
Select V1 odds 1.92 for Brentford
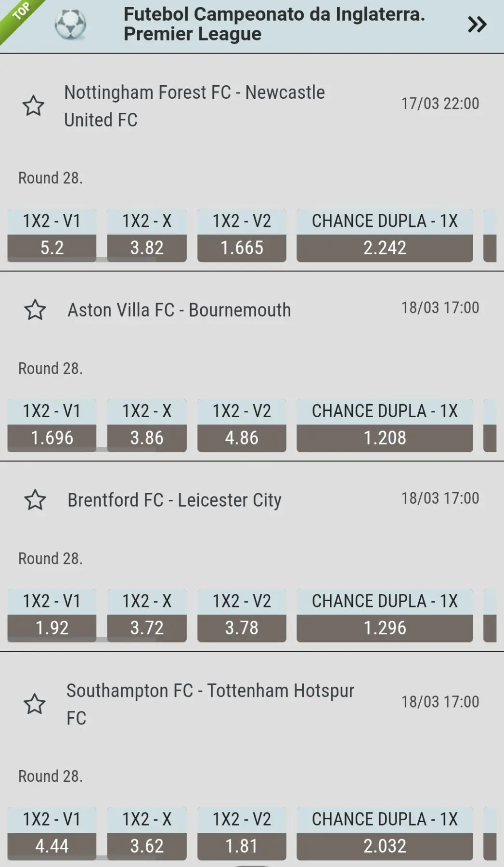(52, 628)
